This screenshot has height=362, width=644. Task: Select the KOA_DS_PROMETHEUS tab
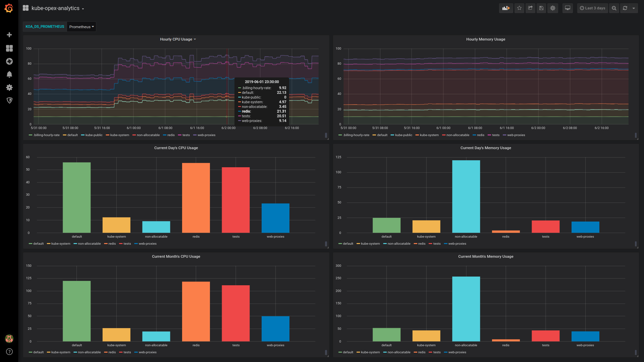click(45, 26)
